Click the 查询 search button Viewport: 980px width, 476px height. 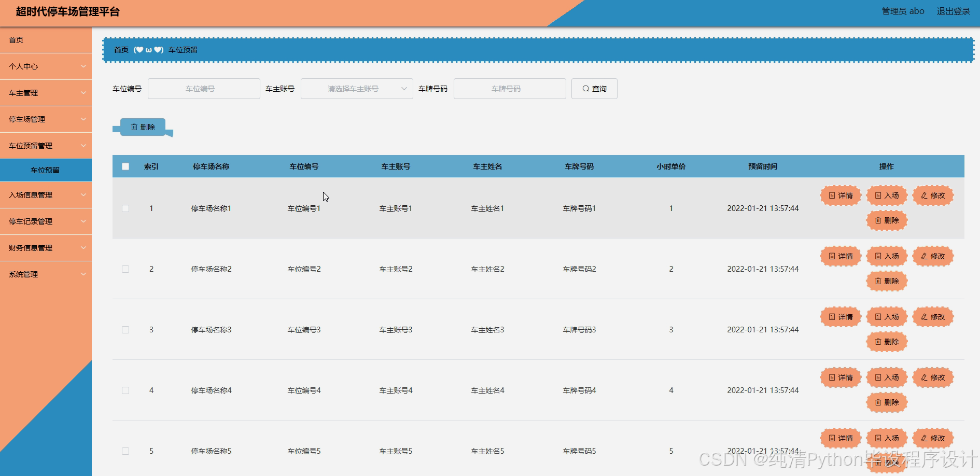[594, 89]
